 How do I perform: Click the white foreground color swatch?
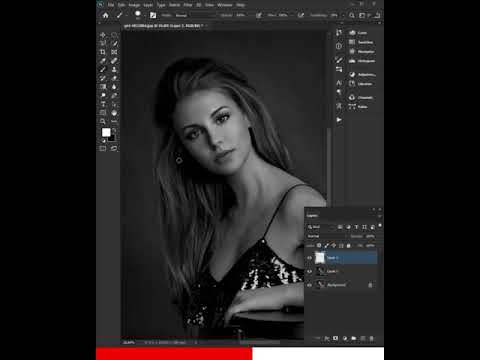[105, 132]
